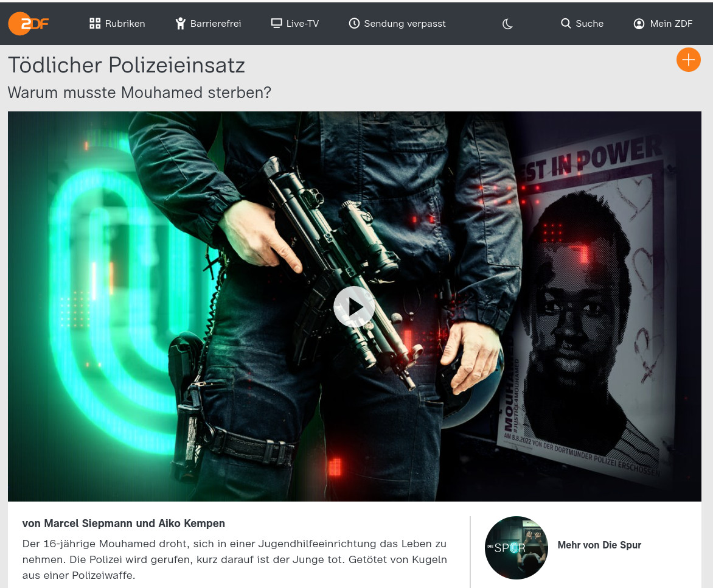Click the ZDF logo
713x588 pixels.
(28, 24)
